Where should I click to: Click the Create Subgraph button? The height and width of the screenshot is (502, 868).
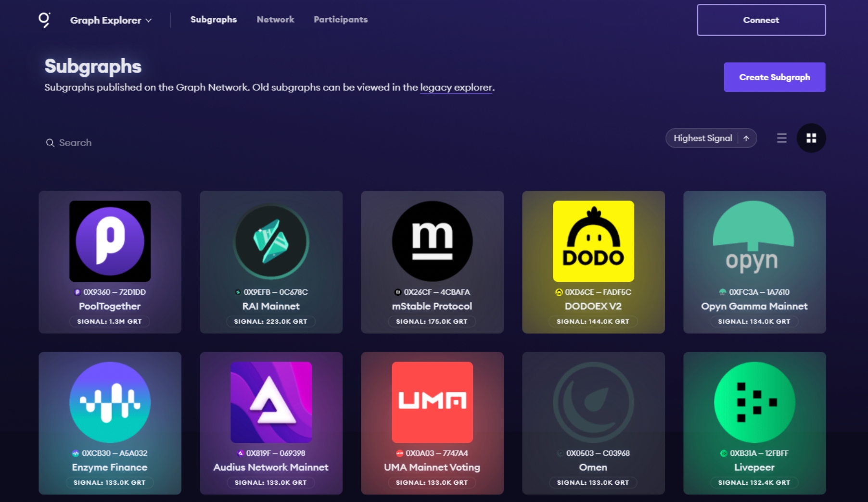(x=774, y=77)
